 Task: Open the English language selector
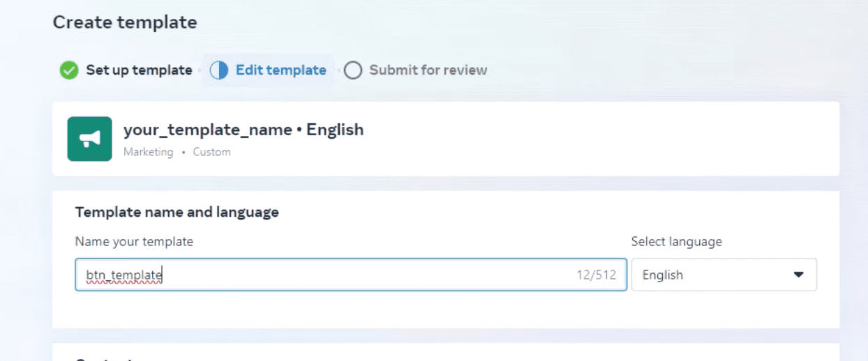(x=723, y=275)
